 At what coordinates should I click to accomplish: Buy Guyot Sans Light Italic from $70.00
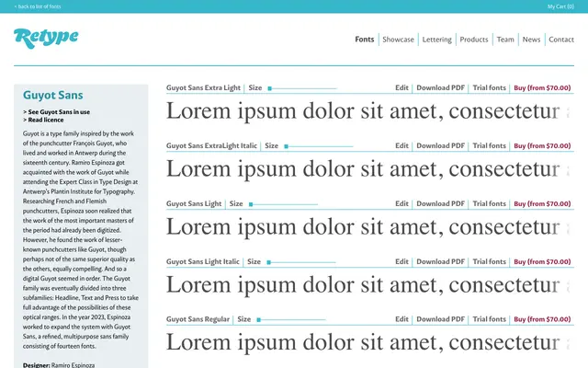[x=542, y=261]
